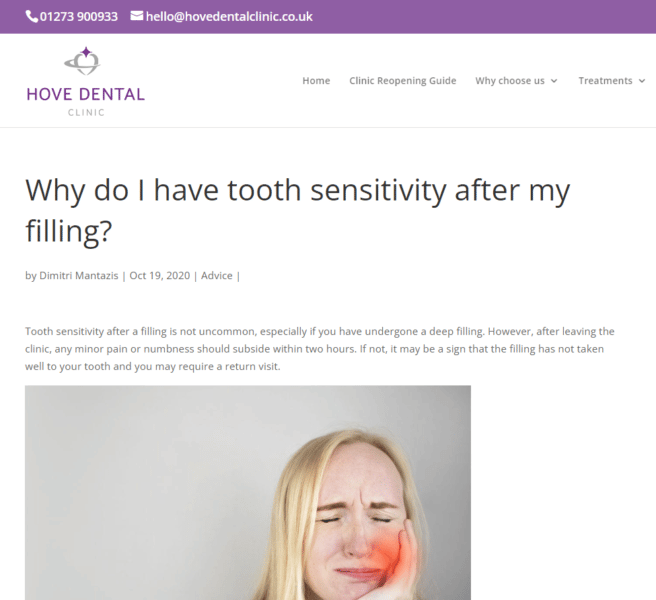Click the Oct 19, 2020 post date

pyautogui.click(x=161, y=276)
